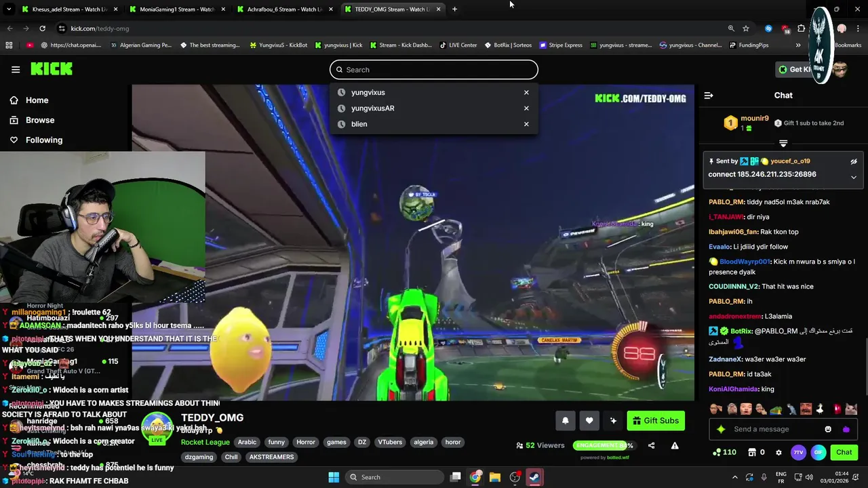Switch to Achrafbou_6 Stream tab
The height and width of the screenshot is (488, 868).
click(x=285, y=9)
